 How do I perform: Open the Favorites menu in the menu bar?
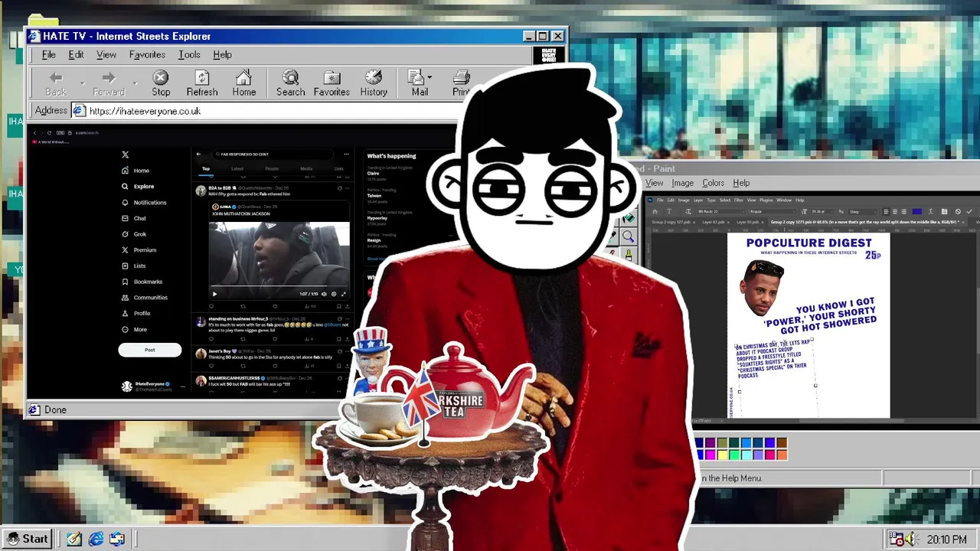[x=147, y=54]
